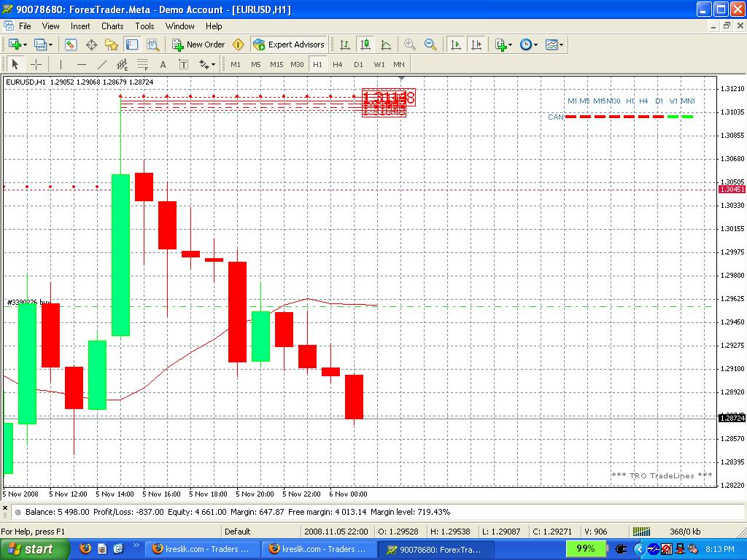Screen dimensions: 747x560
Task: Select the horizontal line drawing tool
Action: point(82,64)
